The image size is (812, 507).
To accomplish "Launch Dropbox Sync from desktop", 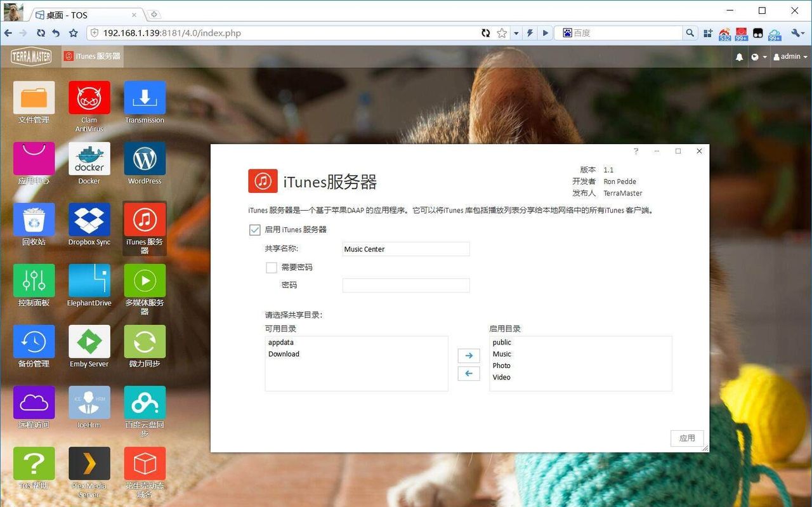I will pyautogui.click(x=89, y=220).
